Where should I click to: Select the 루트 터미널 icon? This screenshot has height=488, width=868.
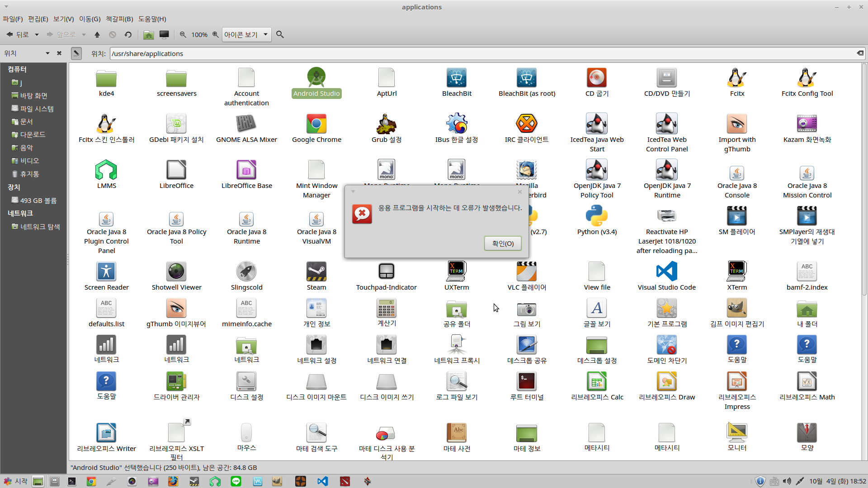pyautogui.click(x=527, y=381)
